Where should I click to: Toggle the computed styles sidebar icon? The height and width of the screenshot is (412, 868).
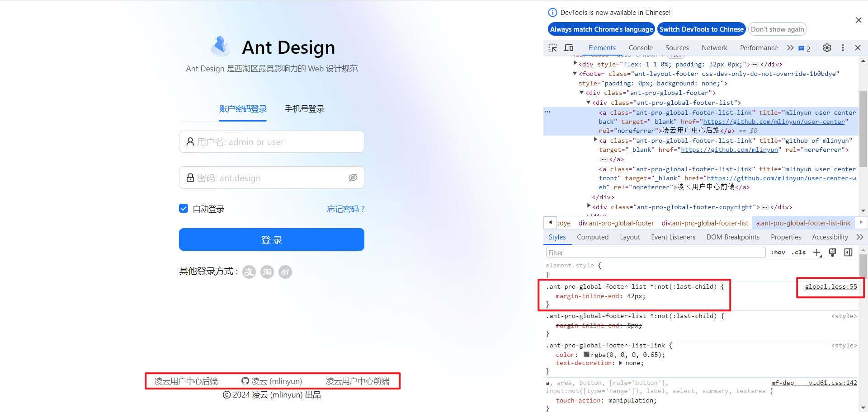[x=848, y=253]
